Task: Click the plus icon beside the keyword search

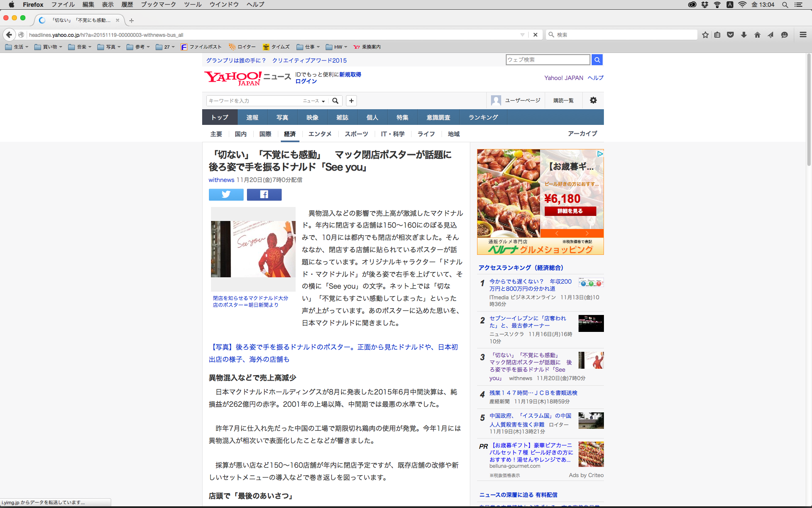Action: [x=351, y=101]
